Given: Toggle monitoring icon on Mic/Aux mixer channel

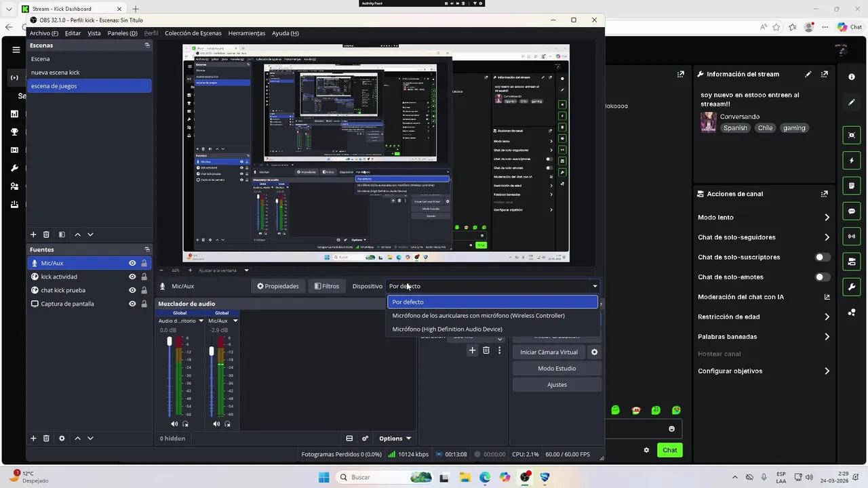Looking at the screenshot, I should click(x=227, y=424).
